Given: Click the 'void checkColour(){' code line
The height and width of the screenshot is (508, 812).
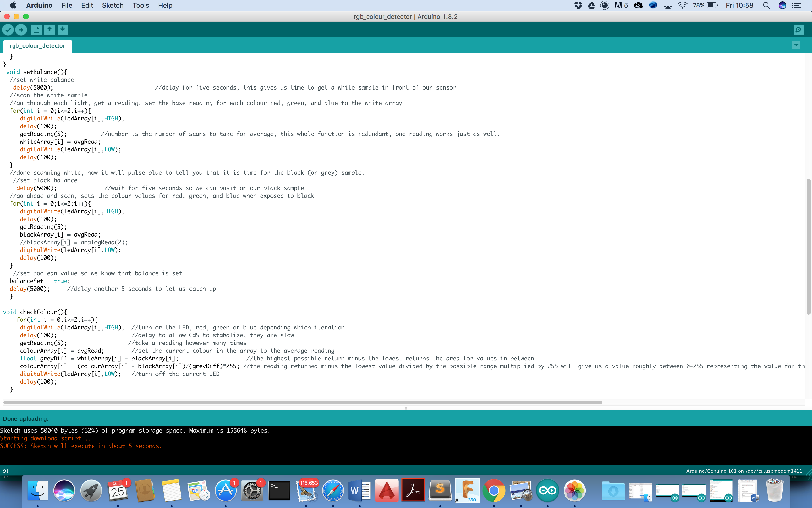Looking at the screenshot, I should (35, 312).
